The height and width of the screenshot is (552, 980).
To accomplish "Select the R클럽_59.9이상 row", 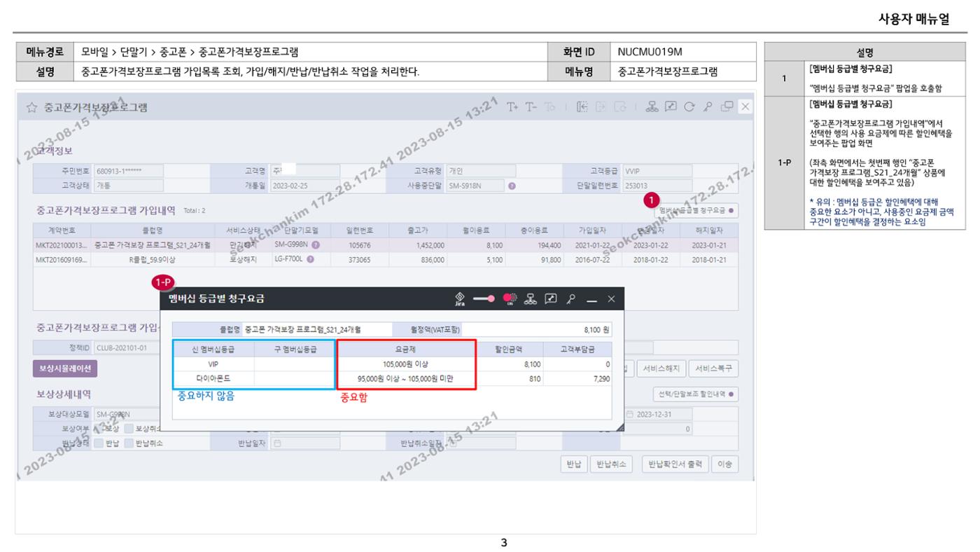I will tap(385, 259).
